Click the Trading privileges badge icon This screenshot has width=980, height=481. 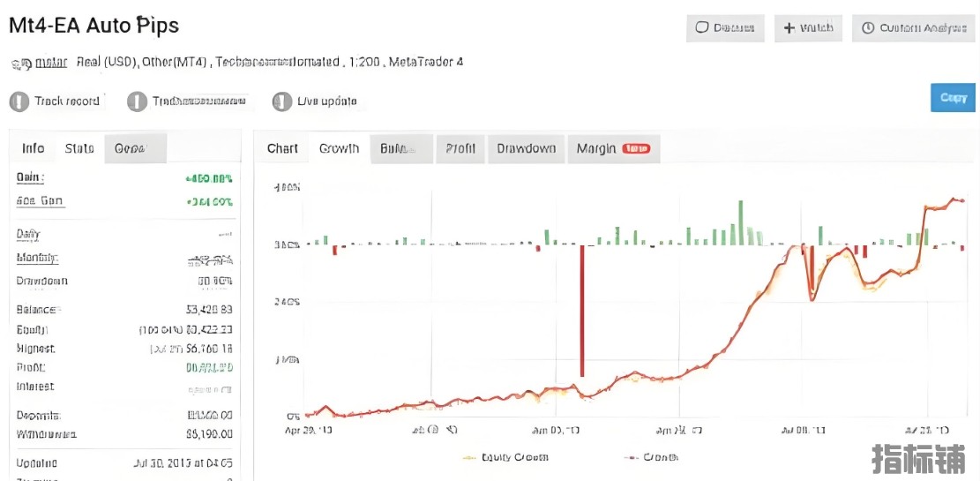pyautogui.click(x=137, y=101)
